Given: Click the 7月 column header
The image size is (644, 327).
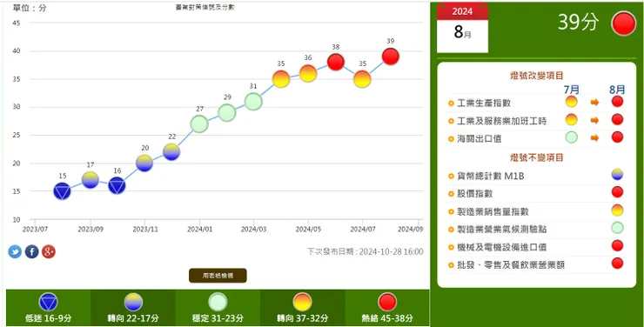Looking at the screenshot, I should pyautogui.click(x=572, y=90).
